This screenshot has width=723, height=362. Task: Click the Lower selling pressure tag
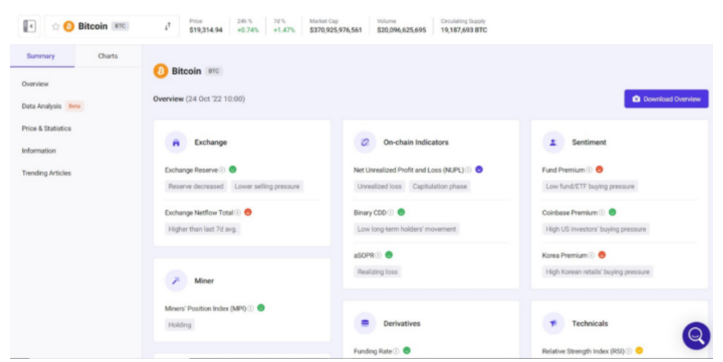point(267,186)
